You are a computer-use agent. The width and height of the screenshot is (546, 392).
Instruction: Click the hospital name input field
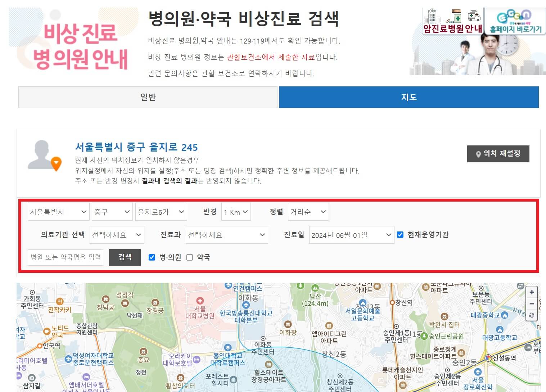point(65,257)
